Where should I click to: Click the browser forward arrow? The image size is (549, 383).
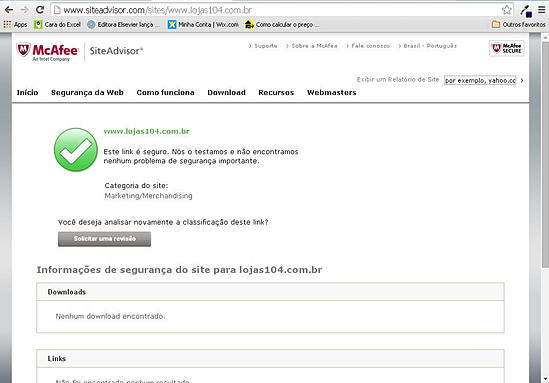pyautogui.click(x=24, y=10)
